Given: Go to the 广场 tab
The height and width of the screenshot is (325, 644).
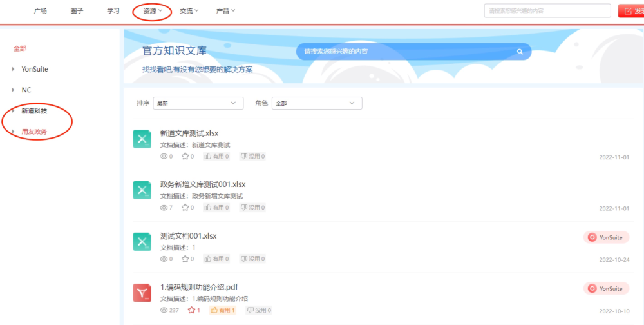Looking at the screenshot, I should (40, 11).
